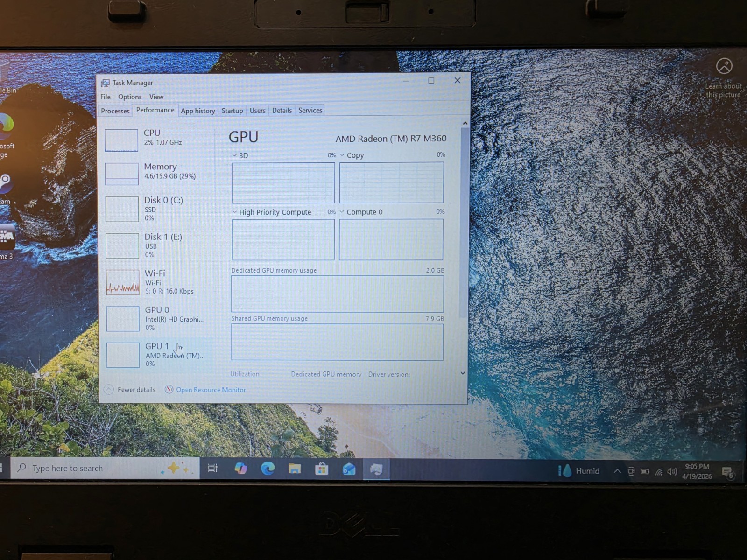
Task: Open the Copy engine dropdown
Action: 352,155
